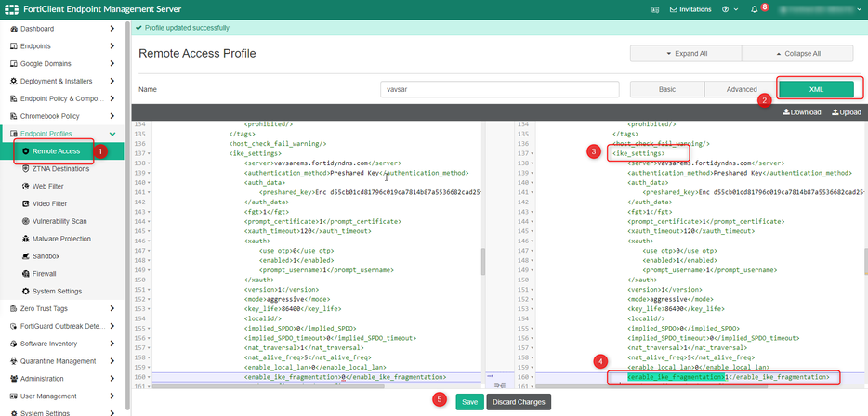This screenshot has width=868, height=416.
Task: Save the profile changes
Action: (469, 402)
